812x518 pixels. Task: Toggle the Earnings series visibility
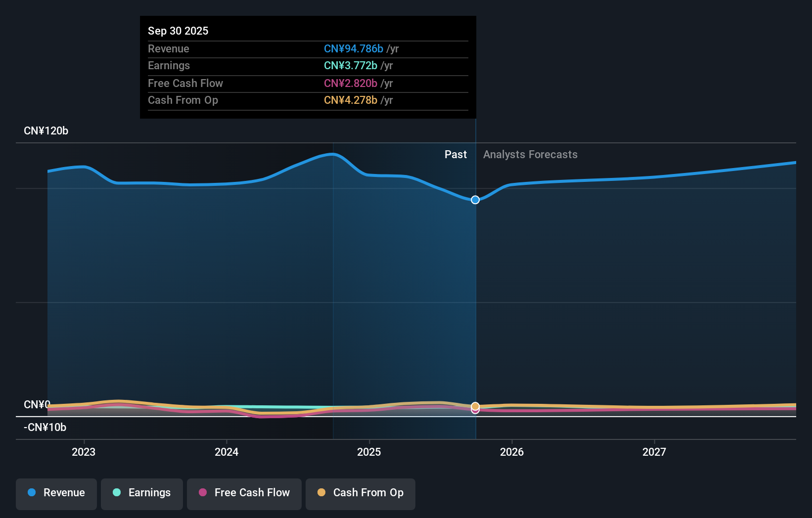point(141,493)
